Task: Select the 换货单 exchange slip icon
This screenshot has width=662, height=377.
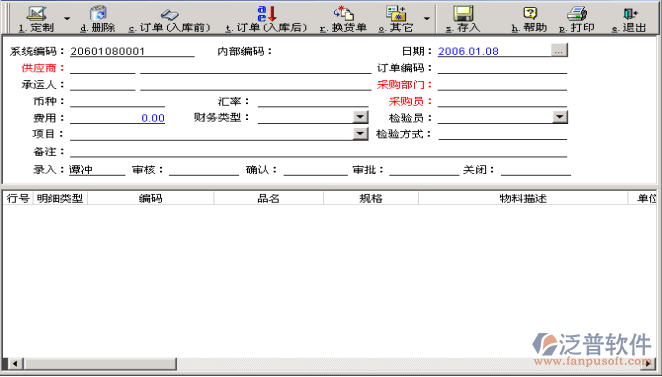Action: click(343, 14)
